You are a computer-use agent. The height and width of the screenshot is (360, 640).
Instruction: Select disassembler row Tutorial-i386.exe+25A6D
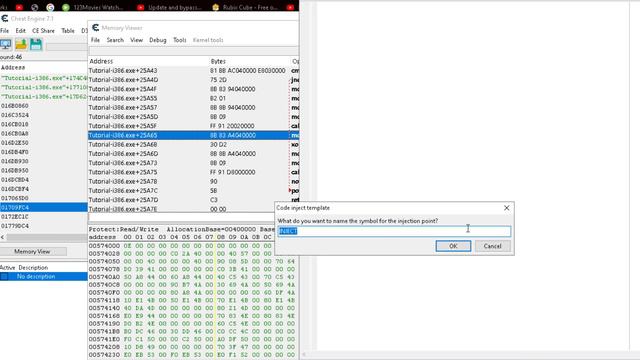193,153
